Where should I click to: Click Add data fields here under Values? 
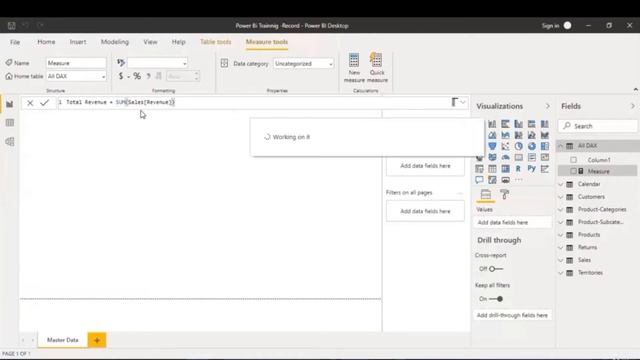click(512, 222)
